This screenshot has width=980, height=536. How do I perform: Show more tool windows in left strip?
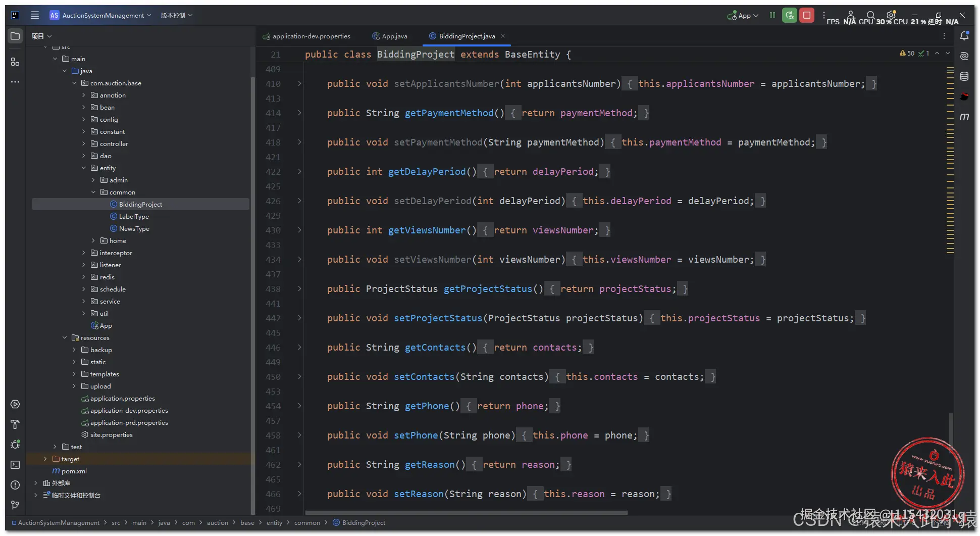tap(15, 82)
